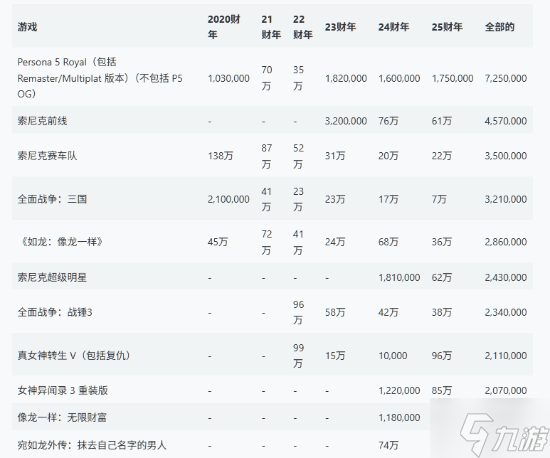Viewport: 550px width, 458px height.
Task: Click the 1,600,000 value
Action: click(x=399, y=78)
